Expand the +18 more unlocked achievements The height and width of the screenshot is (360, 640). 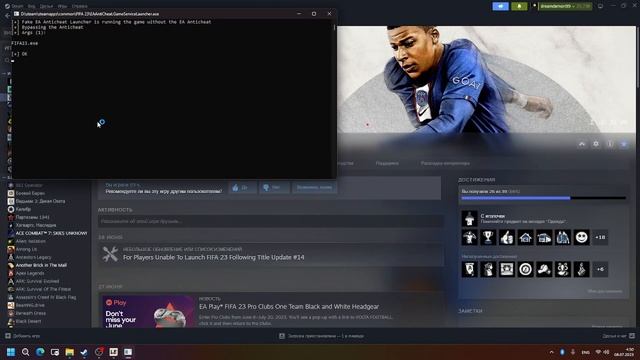[x=600, y=237]
